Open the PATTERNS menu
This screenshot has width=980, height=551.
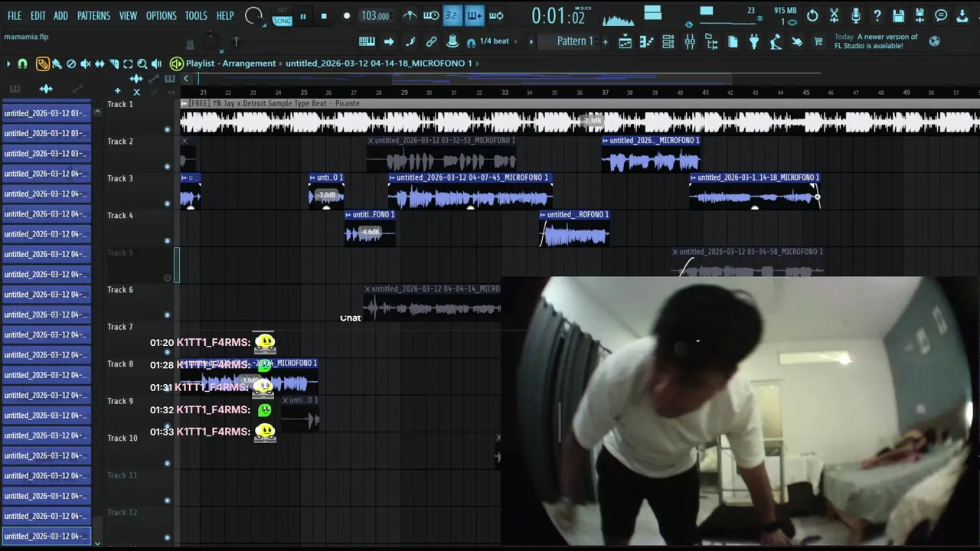pos(93,15)
